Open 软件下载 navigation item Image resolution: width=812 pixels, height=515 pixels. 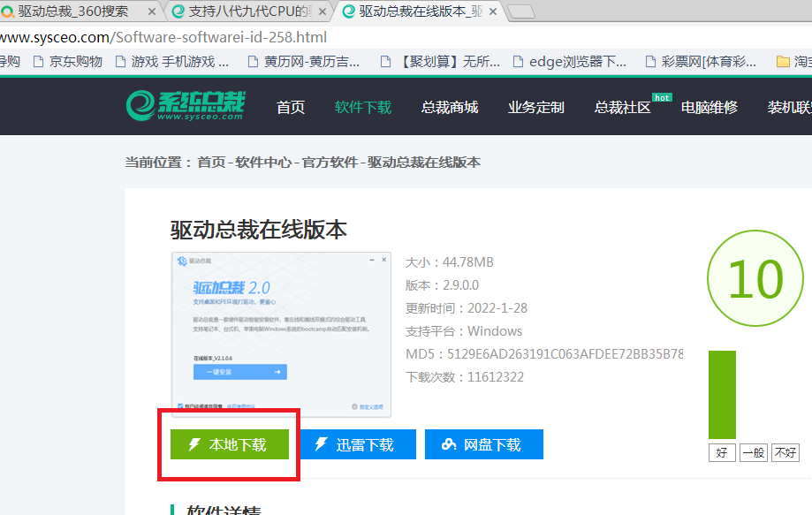tap(363, 107)
